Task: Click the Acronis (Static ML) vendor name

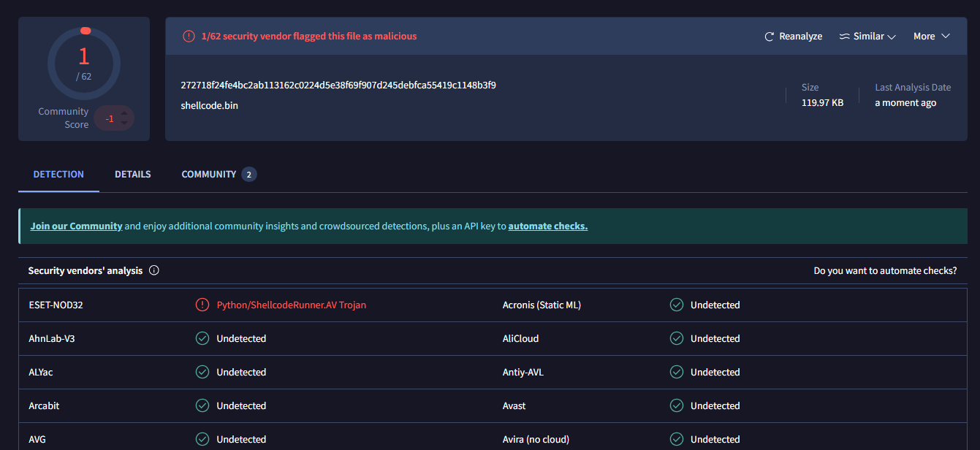Action: (x=542, y=305)
